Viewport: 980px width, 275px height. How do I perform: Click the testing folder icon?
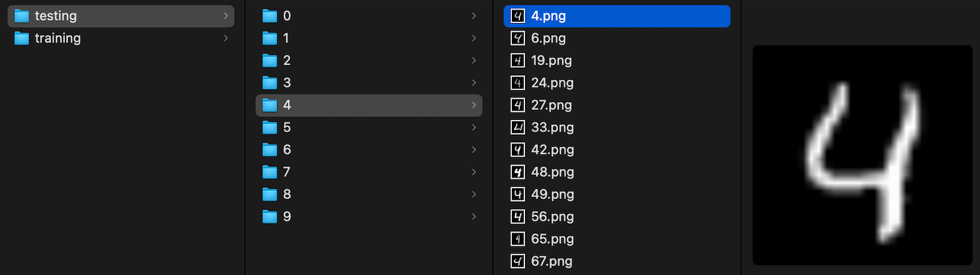[22, 16]
